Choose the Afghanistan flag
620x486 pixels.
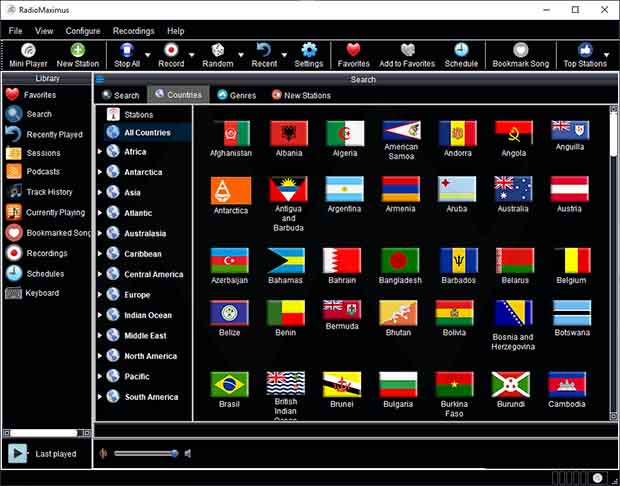coord(231,134)
